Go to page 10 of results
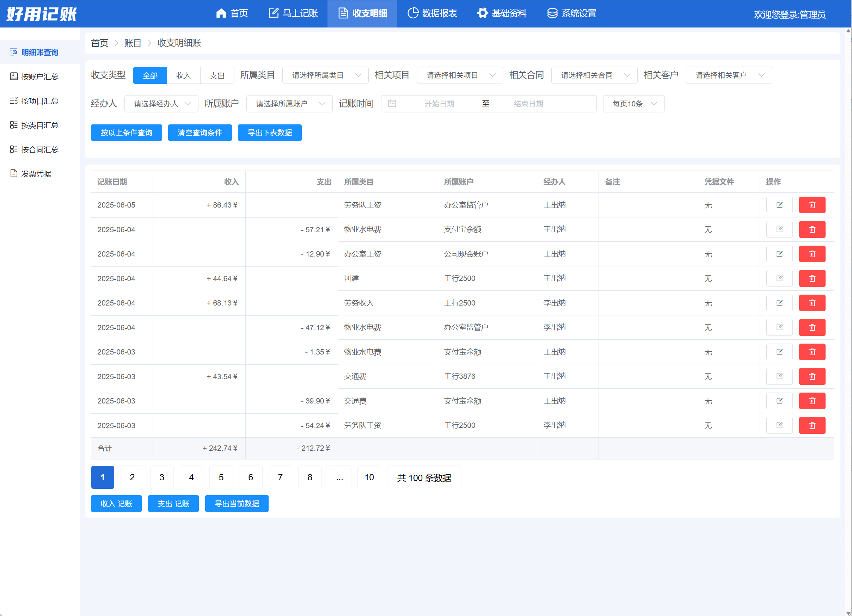This screenshot has height=616, width=852. coord(369,477)
